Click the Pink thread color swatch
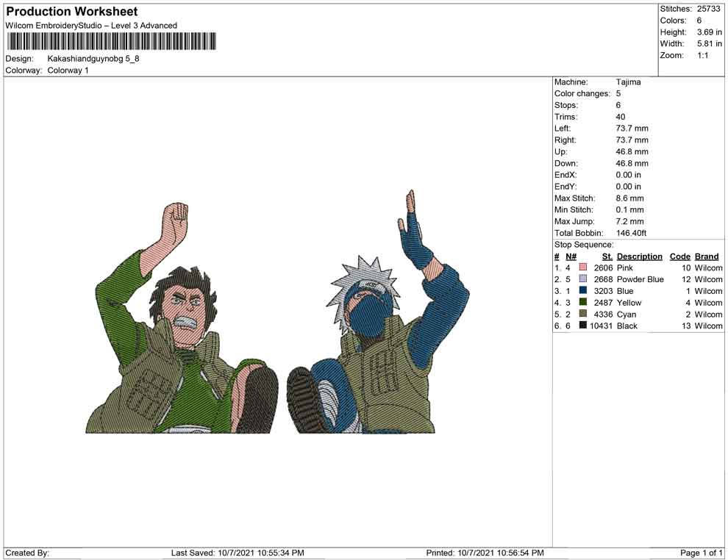The height and width of the screenshot is (560, 728). tap(582, 268)
